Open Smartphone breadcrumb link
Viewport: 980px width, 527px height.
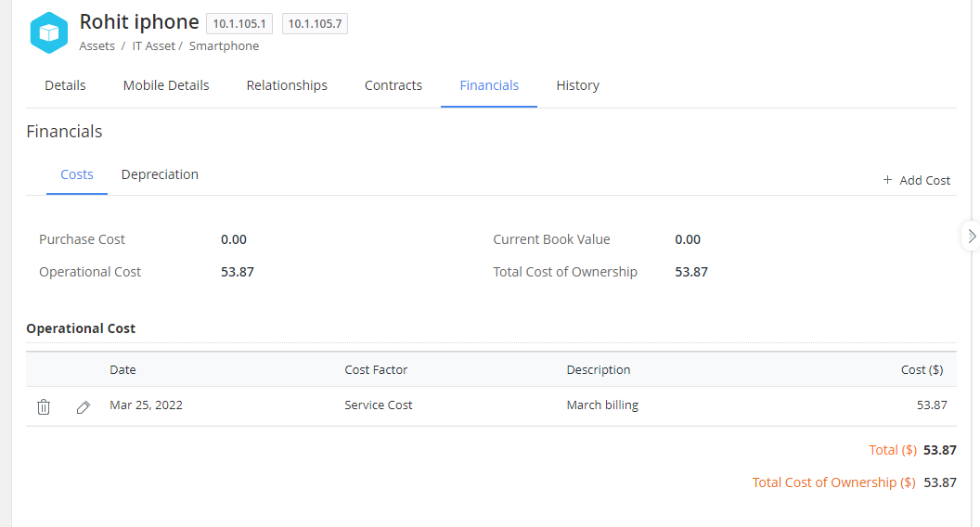(x=224, y=45)
